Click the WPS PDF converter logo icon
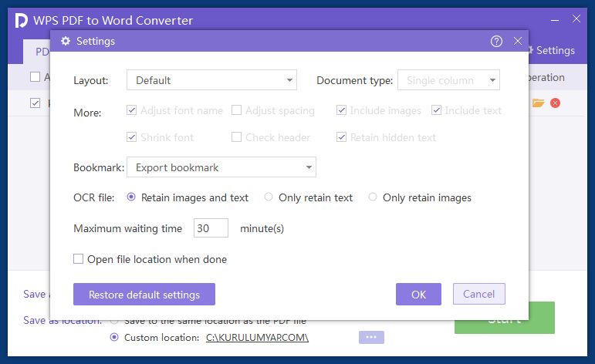Screen dimensions: 595x364 tap(22, 21)
